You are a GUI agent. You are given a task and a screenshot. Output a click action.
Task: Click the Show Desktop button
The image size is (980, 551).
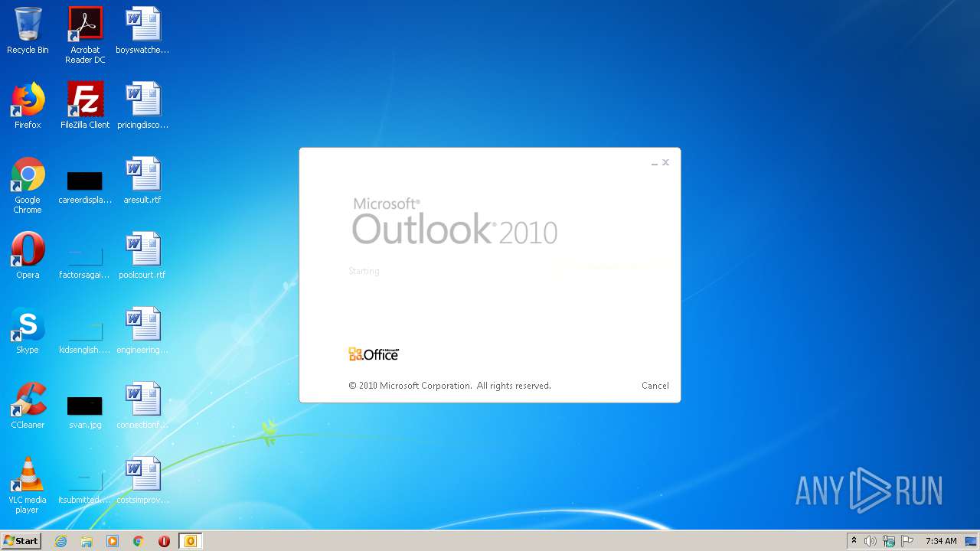[972, 541]
